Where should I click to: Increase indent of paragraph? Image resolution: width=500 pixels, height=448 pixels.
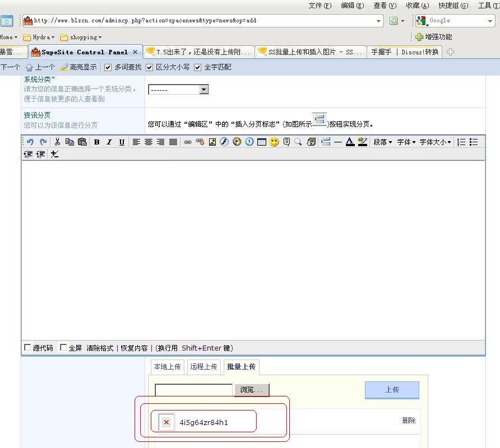click(x=40, y=155)
